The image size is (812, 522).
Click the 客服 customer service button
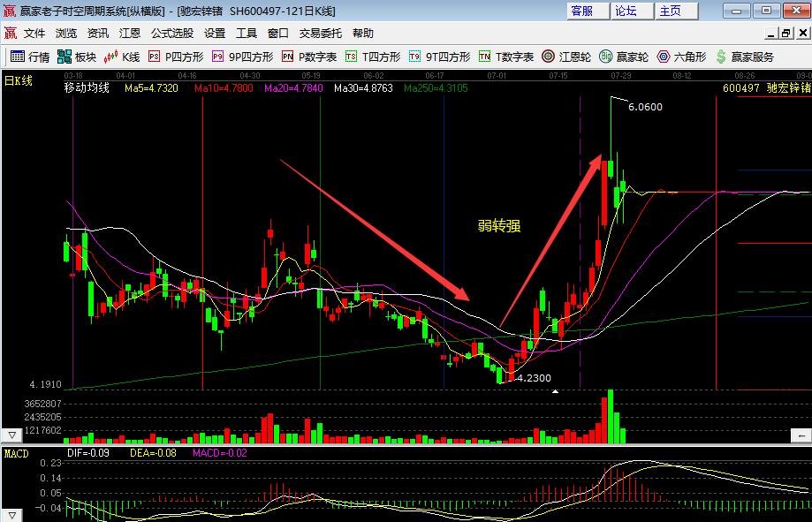pyautogui.click(x=588, y=11)
